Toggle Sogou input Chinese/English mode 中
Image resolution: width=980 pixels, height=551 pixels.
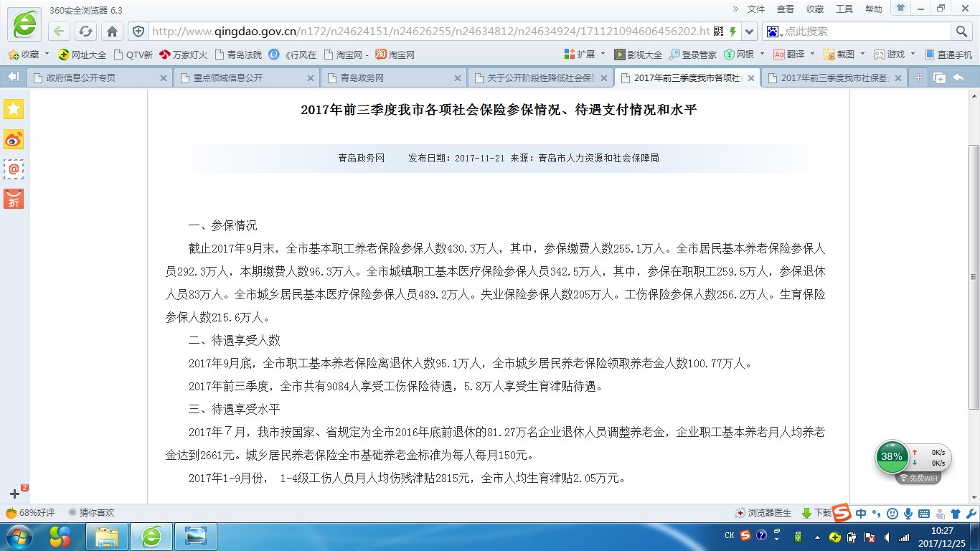click(861, 513)
